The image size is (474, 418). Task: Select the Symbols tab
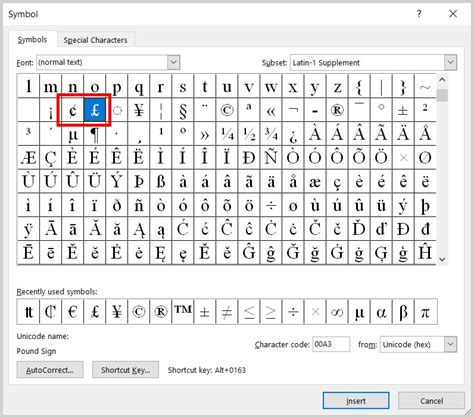click(x=32, y=40)
